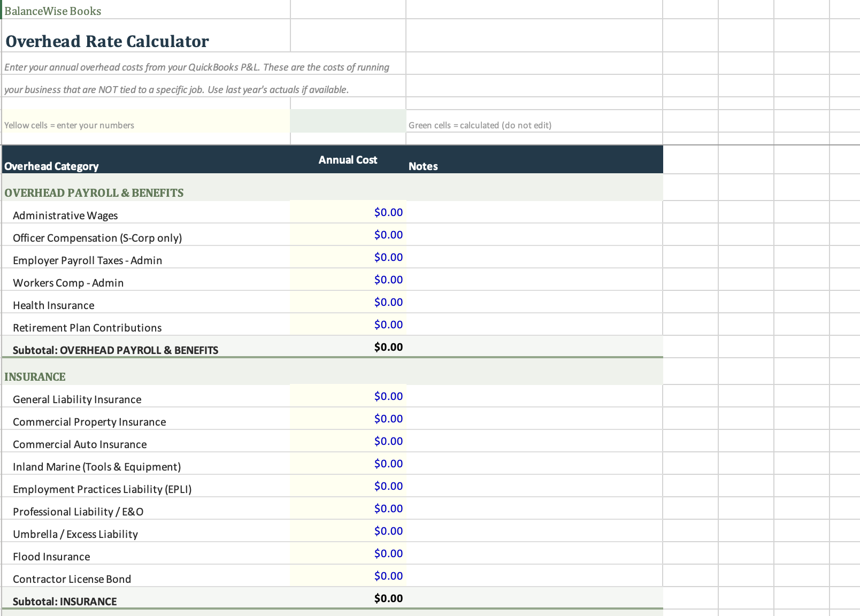This screenshot has height=616, width=860.
Task: Click the Notes cell for Health Insurance
Action: [534, 302]
